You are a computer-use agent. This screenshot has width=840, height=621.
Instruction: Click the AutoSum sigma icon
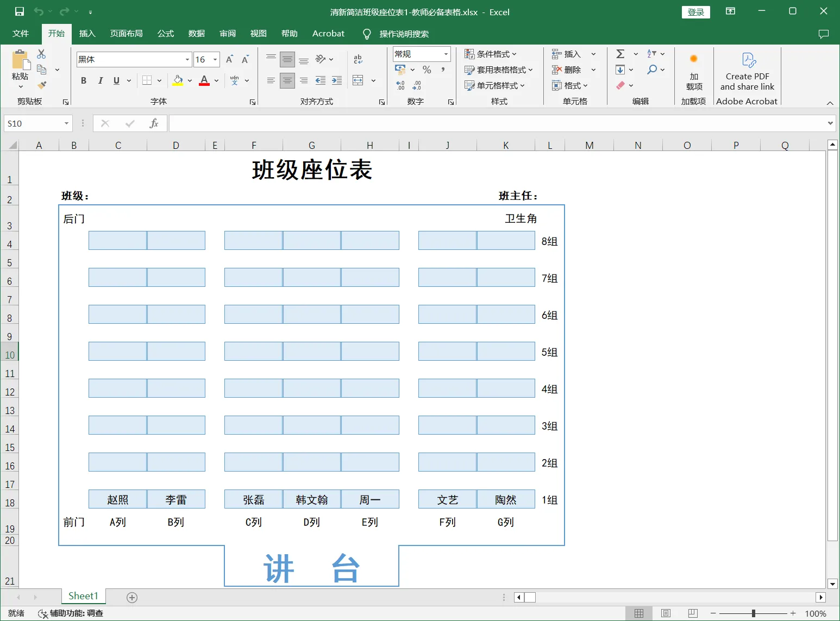(620, 54)
